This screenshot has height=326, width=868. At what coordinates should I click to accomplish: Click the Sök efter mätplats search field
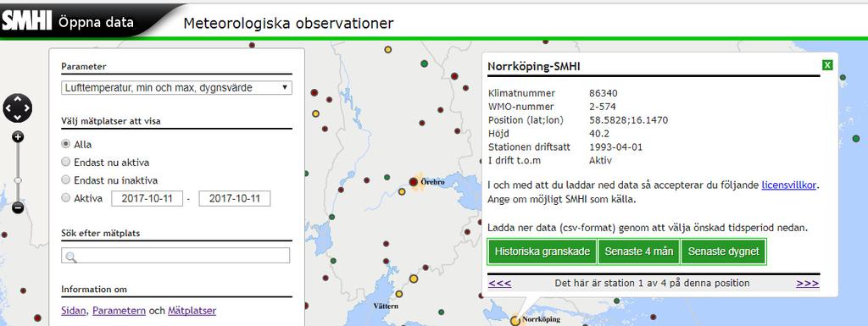175,255
